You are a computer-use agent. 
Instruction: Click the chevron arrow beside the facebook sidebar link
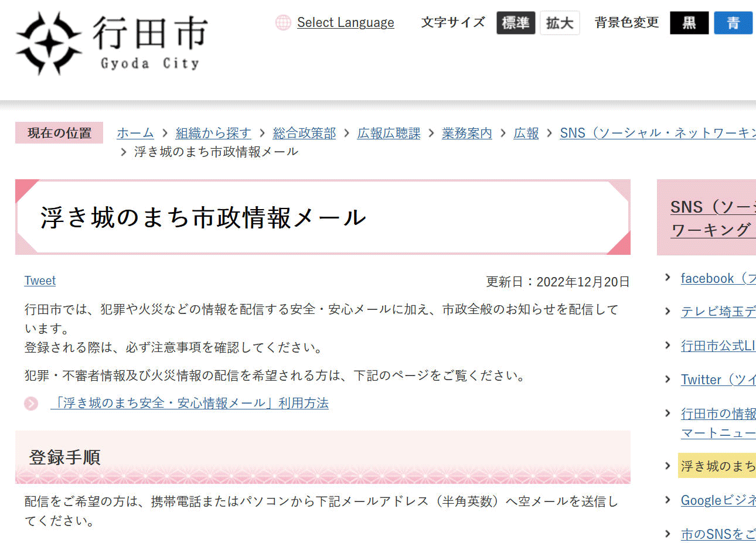pyautogui.click(x=668, y=278)
